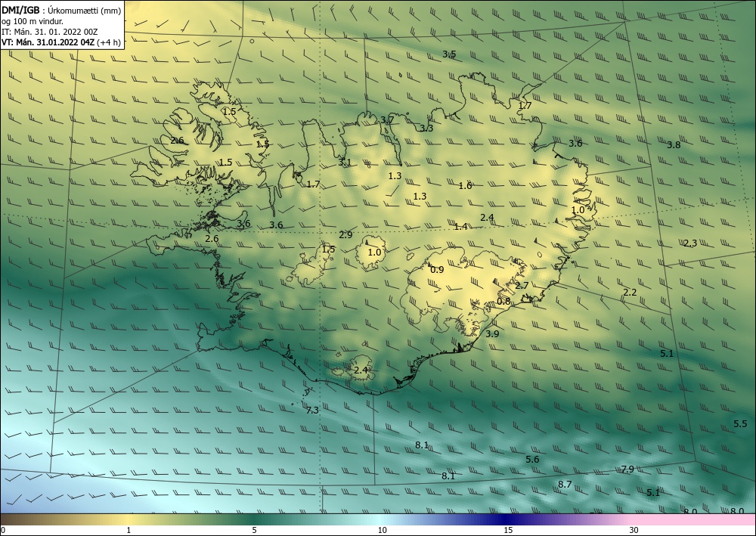Viewport: 756px width, 536px height.
Task: Click the 0.9 value on the large glacier
Action: pyautogui.click(x=437, y=269)
